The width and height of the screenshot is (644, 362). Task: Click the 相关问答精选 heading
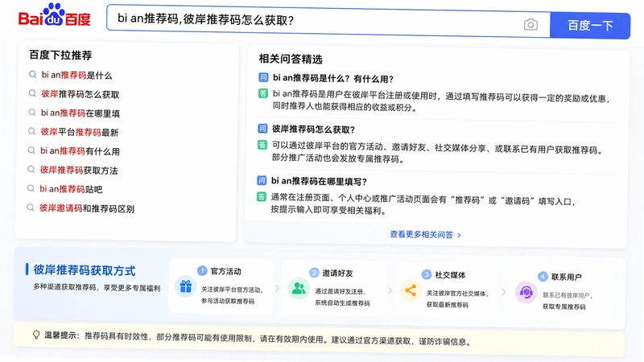tap(291, 59)
